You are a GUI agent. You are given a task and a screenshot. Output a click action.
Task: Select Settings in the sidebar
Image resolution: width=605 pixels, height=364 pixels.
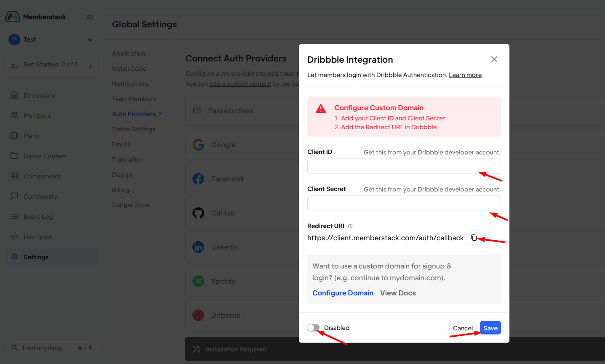[51, 257]
